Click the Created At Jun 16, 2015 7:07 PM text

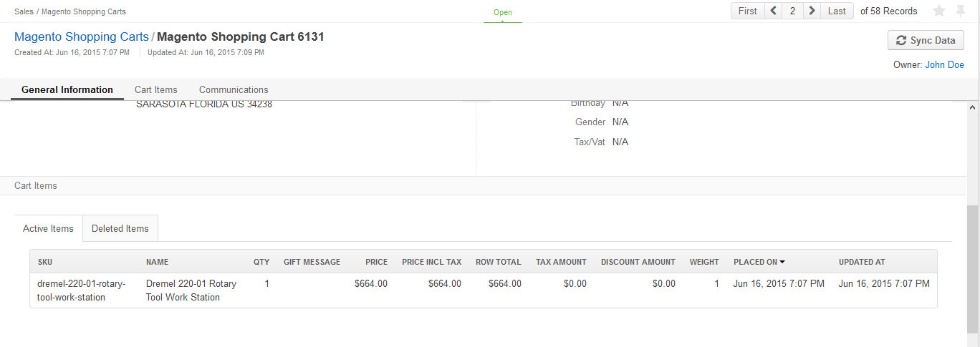click(x=72, y=52)
